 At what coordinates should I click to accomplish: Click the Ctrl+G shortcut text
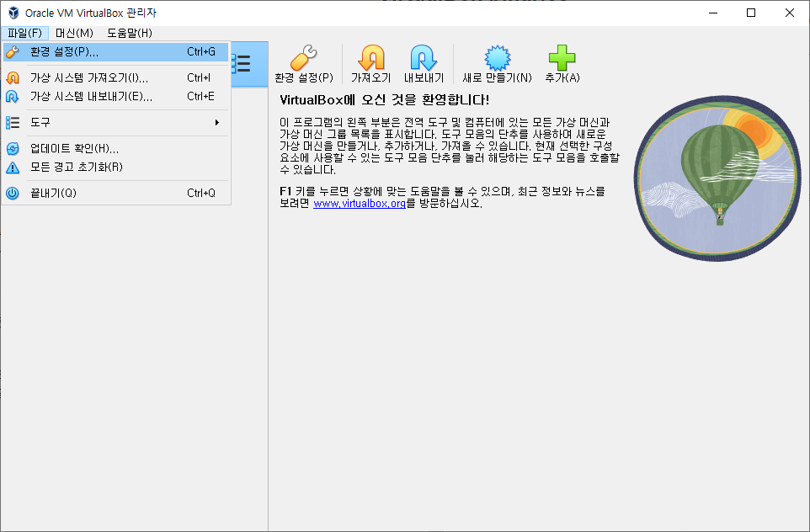(201, 51)
